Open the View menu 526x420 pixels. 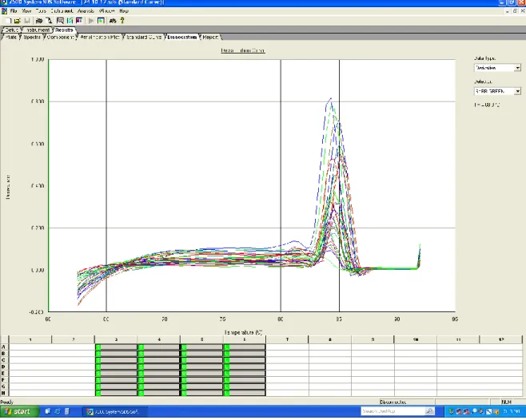pyautogui.click(x=26, y=11)
